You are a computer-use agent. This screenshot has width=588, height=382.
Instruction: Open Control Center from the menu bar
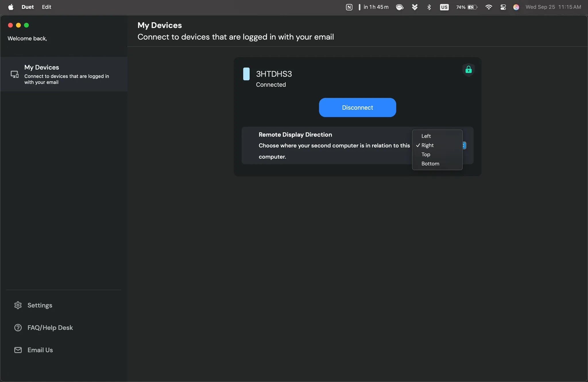pyautogui.click(x=503, y=7)
